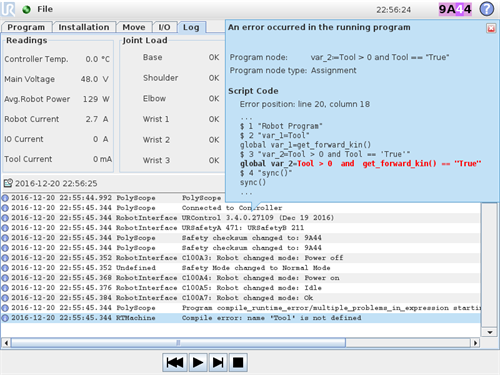
Task: Click the 'global var_1=get_forward_kin()' script line
Action: [305, 145]
